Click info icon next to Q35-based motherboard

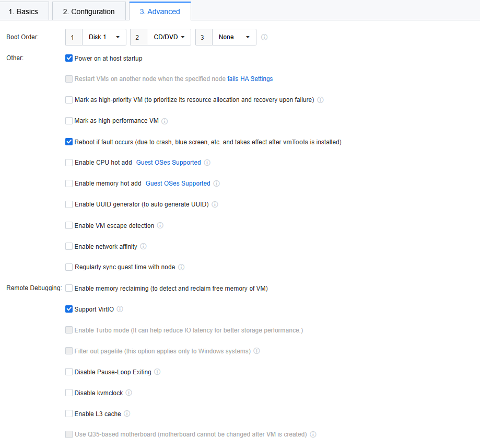313,434
